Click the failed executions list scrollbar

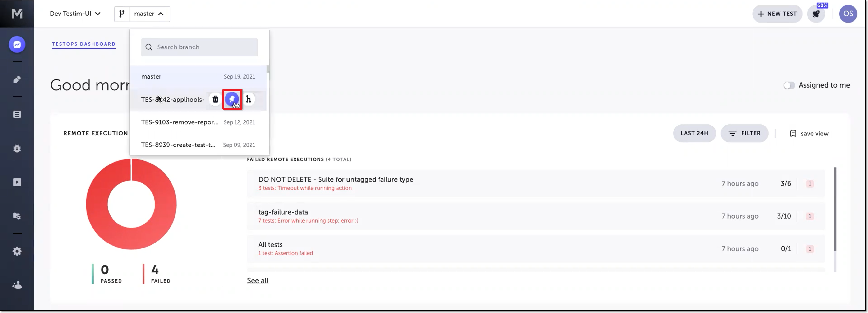tap(835, 209)
